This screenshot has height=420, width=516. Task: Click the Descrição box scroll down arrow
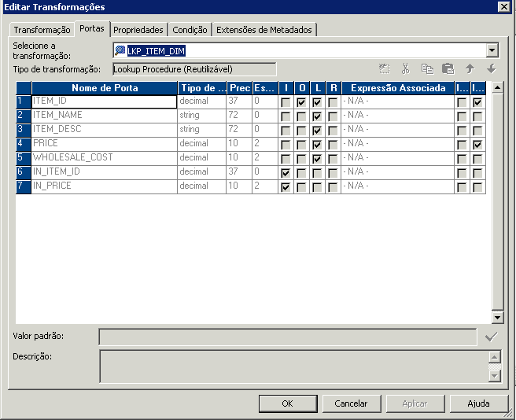click(x=495, y=376)
